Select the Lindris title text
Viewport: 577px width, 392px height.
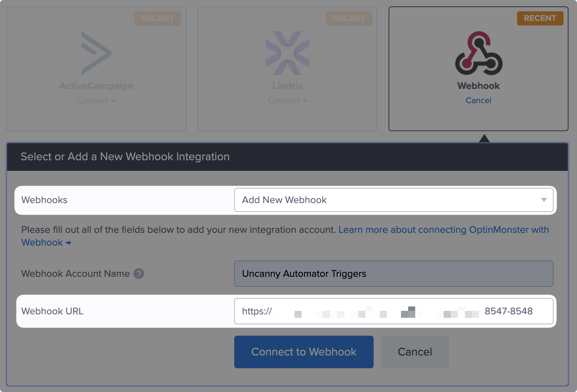[x=287, y=86]
